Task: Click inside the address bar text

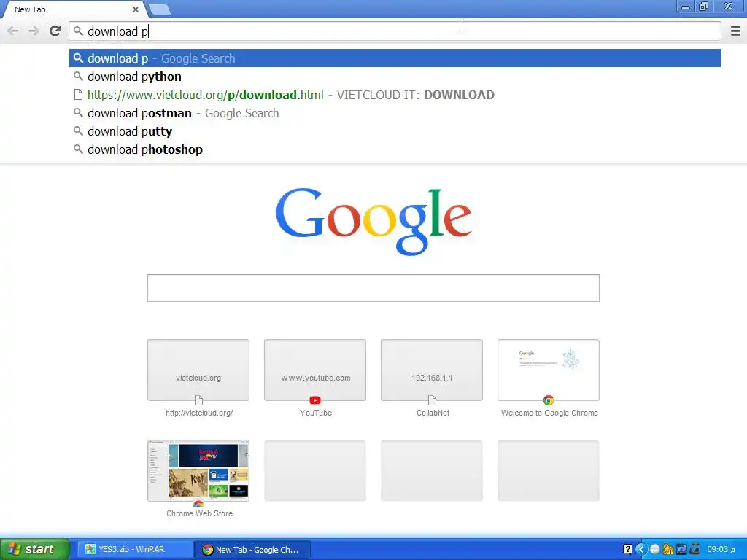Action: point(117,31)
